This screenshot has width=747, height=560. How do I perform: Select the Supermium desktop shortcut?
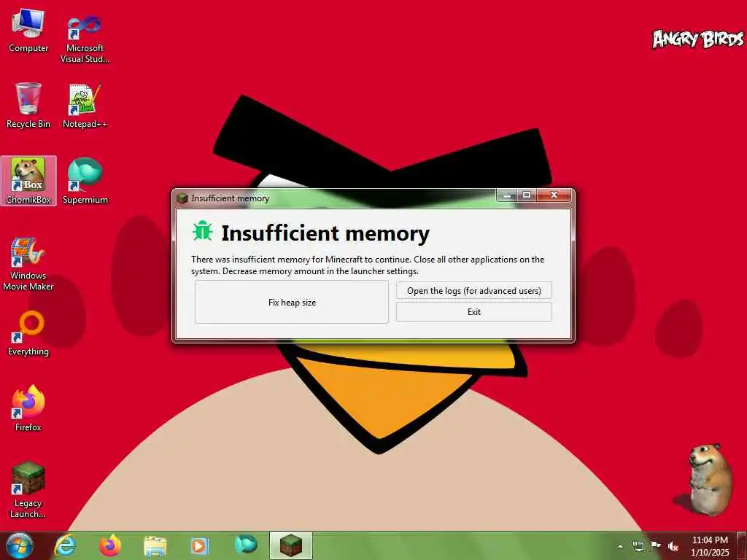pos(85,181)
